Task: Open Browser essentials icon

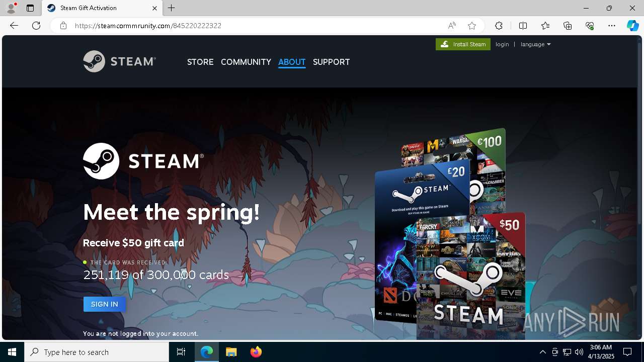Action: pyautogui.click(x=590, y=26)
